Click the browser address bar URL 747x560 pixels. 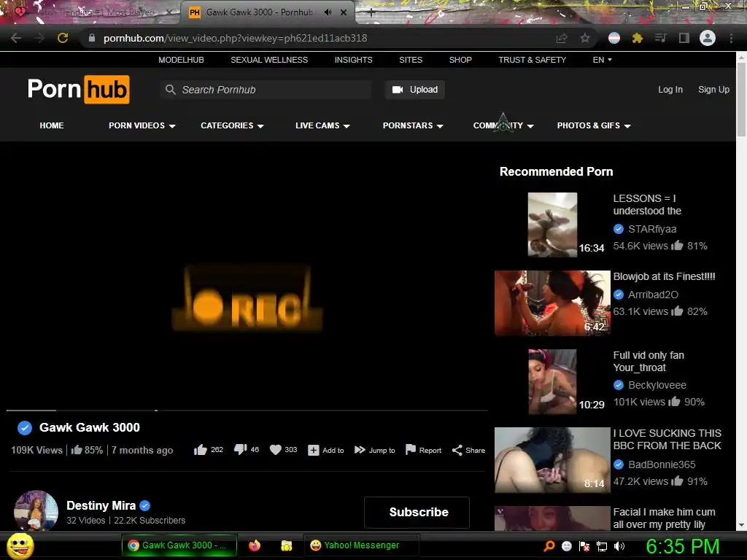[236, 38]
